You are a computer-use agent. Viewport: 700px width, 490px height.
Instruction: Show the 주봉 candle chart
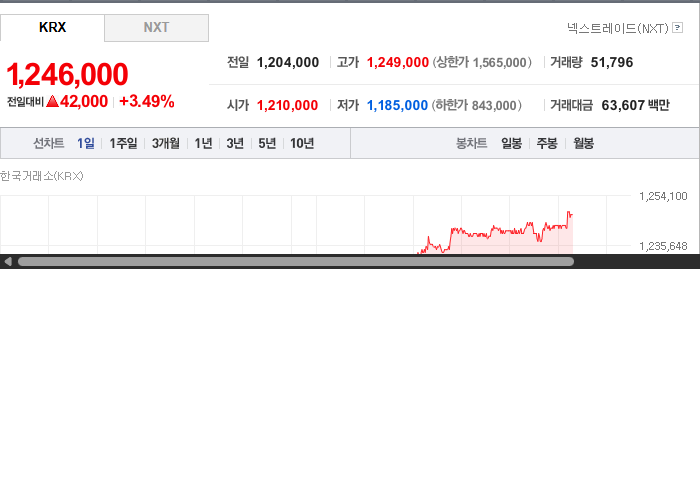(547, 143)
